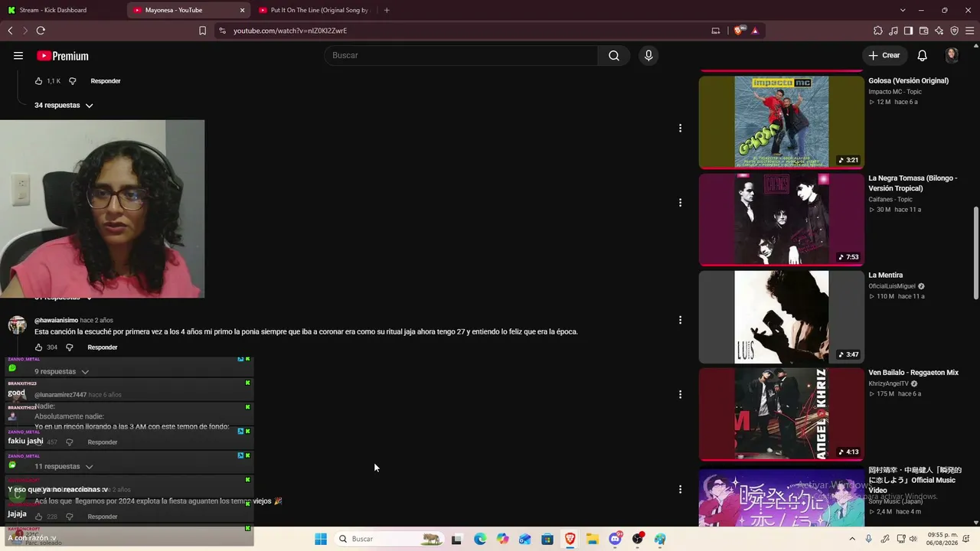Go to YouTube Premium home logo

coord(63,56)
